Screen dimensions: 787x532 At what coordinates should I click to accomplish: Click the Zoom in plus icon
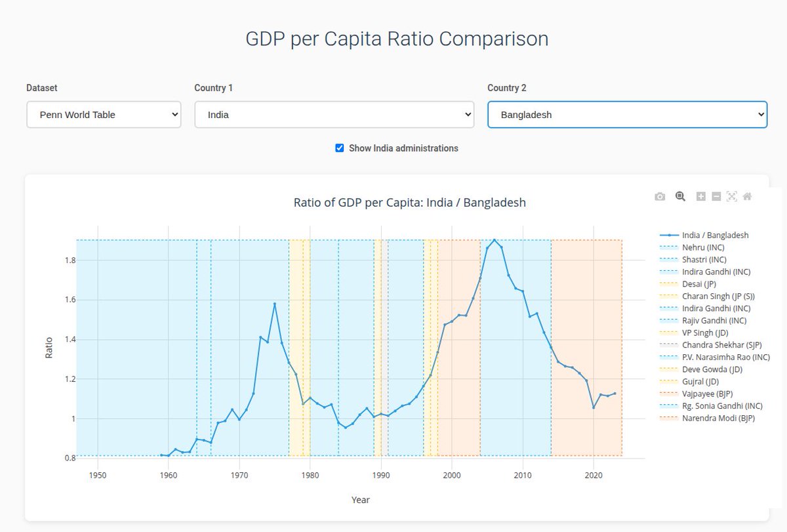coord(700,196)
